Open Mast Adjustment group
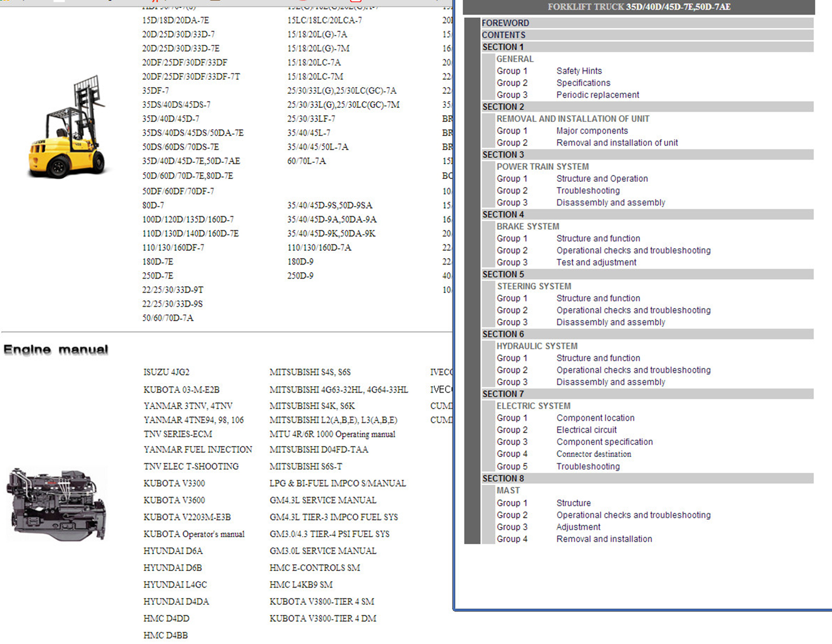832x644 pixels. pyautogui.click(x=578, y=527)
